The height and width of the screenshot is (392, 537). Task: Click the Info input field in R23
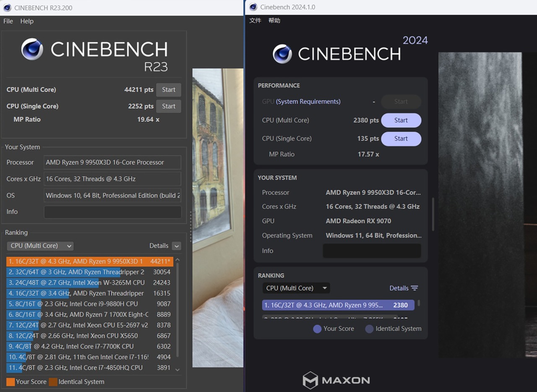[112, 212]
